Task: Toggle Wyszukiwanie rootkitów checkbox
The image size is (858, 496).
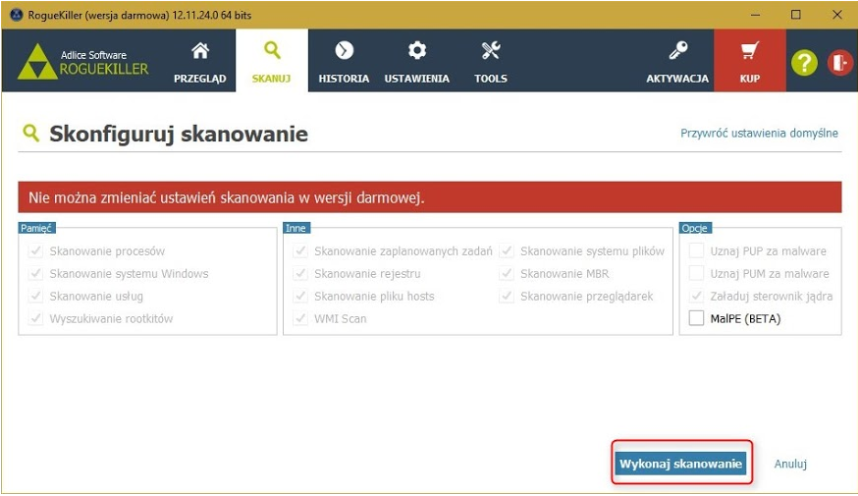Action: [36, 319]
